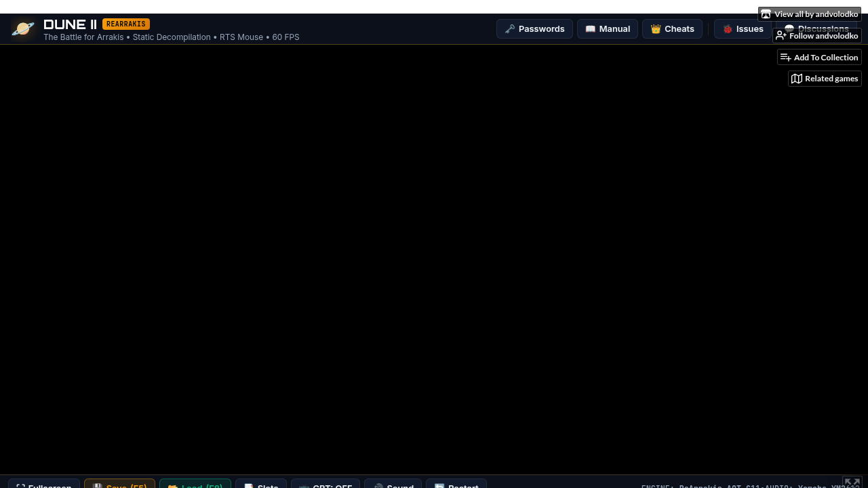Click the Load (F9) button
868x488 pixels.
(195, 484)
